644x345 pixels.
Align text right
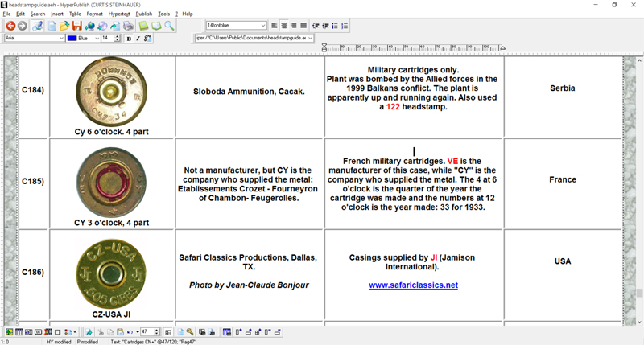point(294,26)
